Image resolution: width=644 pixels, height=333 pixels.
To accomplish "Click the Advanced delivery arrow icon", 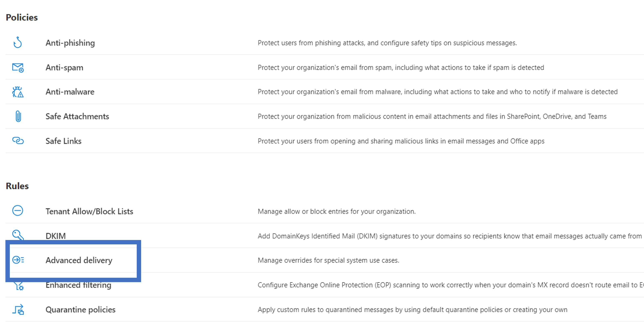I will pos(18,260).
